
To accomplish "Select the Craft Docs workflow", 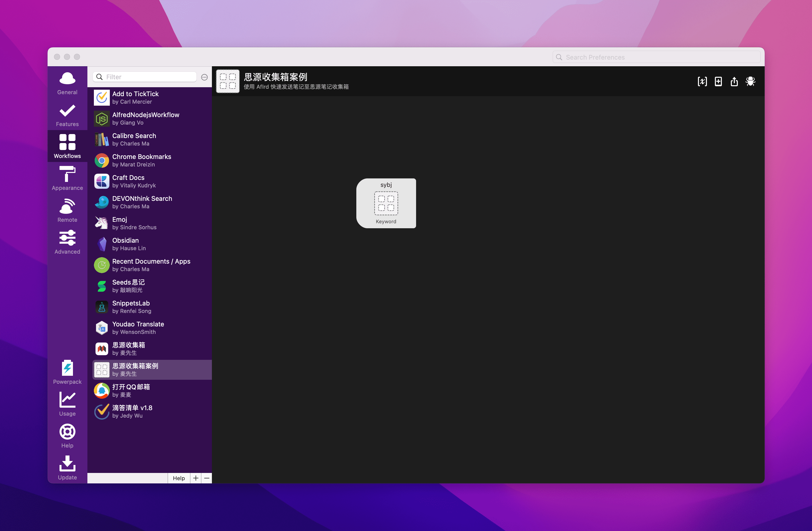I will 152,181.
